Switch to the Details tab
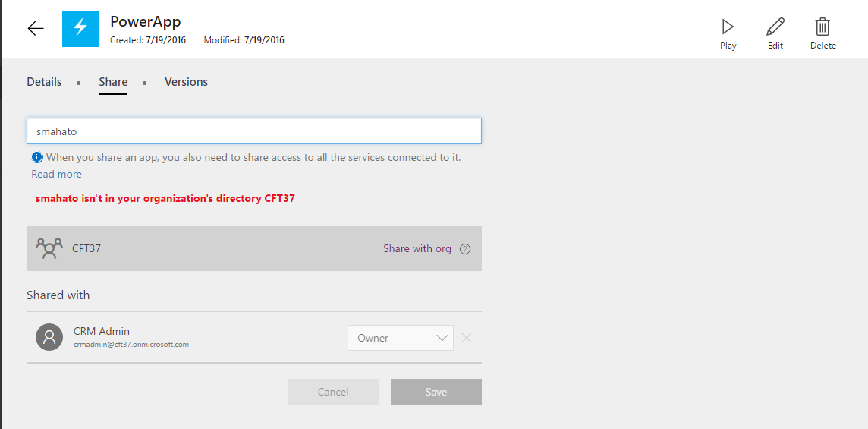868x429 pixels. pyautogui.click(x=44, y=82)
